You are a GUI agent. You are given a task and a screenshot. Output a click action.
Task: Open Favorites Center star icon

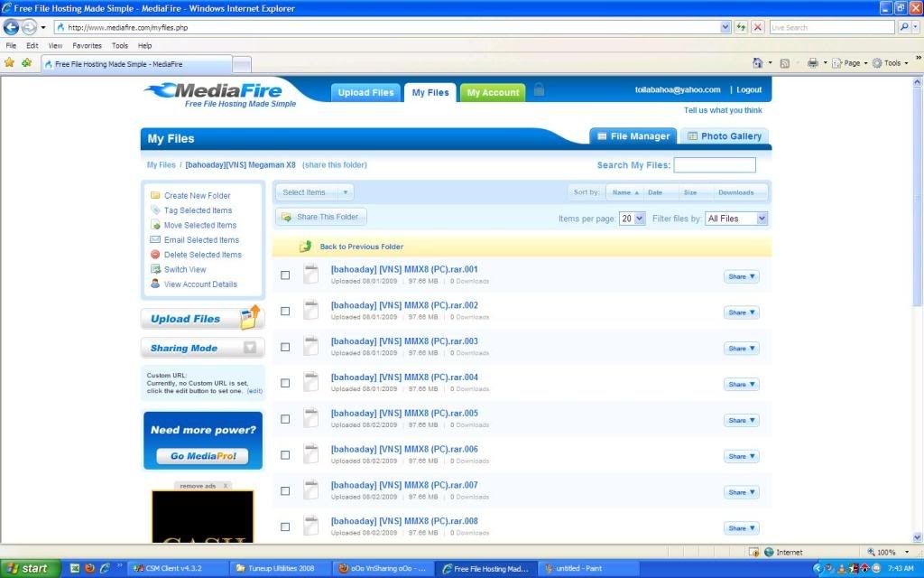[9, 62]
